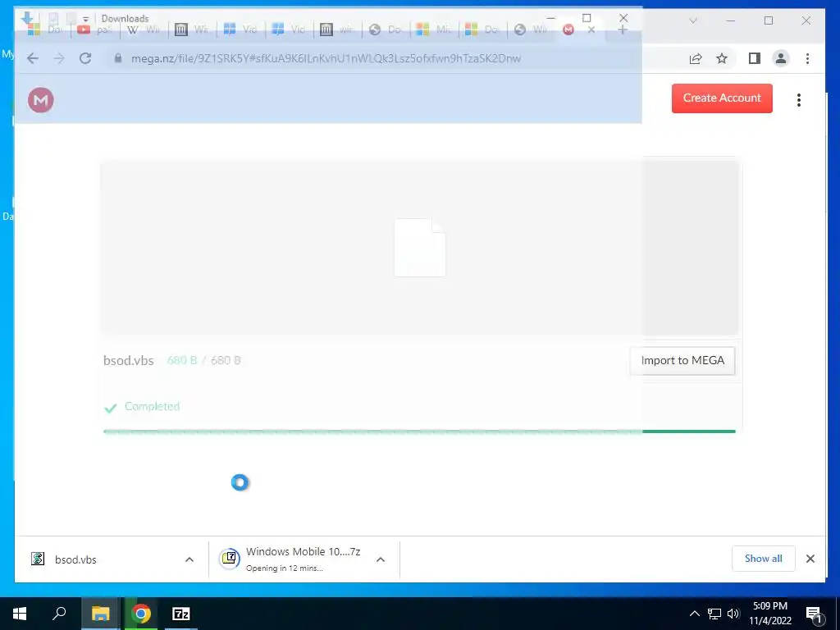This screenshot has width=840, height=630.
Task: Switch to the Microsoft 'Mic' tab
Action: pos(434,30)
